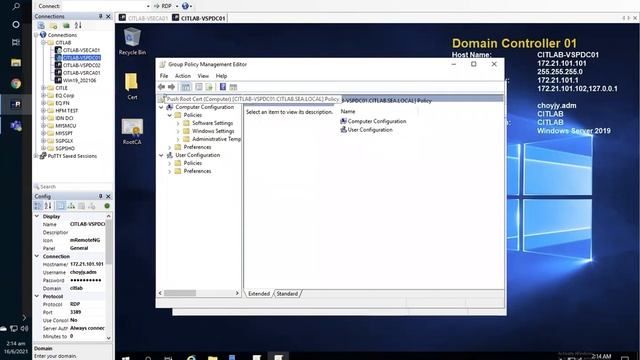This screenshot has width=640, height=360.
Task: Open the RDP protocol dropdown in quick connect bar
Action: click(177, 6)
